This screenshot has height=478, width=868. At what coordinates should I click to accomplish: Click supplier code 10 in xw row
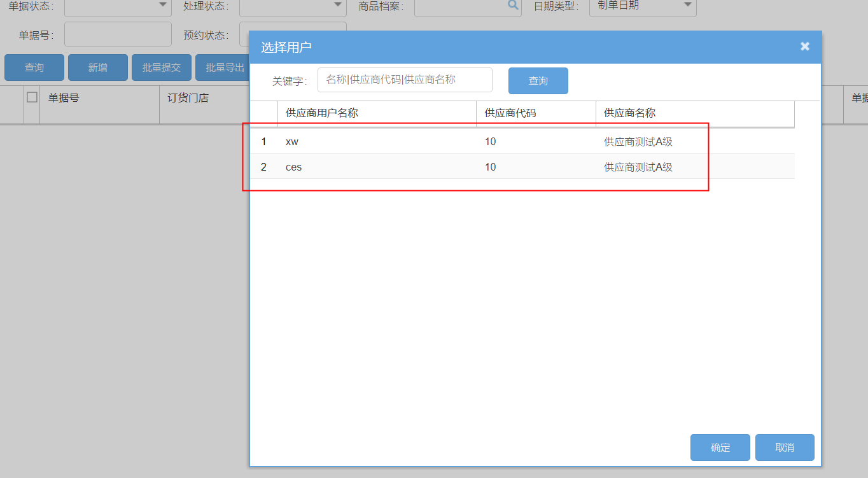(490, 142)
